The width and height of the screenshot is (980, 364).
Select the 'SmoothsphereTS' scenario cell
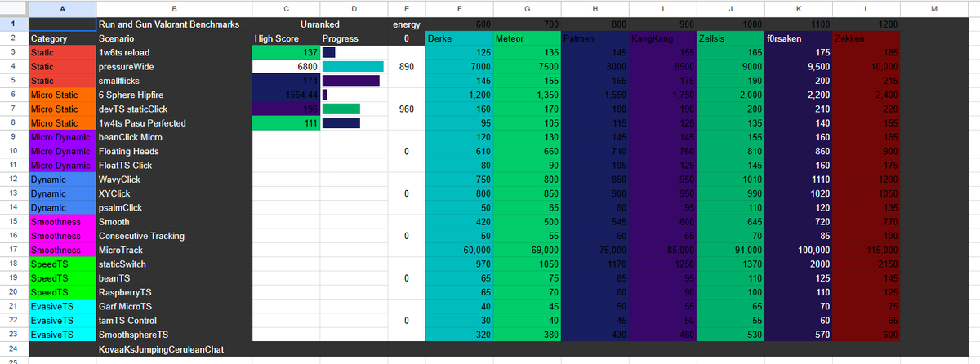pos(174,335)
